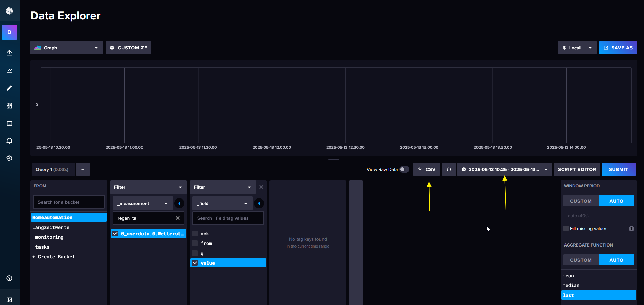Click Fill missing values help icon

pos(632,229)
